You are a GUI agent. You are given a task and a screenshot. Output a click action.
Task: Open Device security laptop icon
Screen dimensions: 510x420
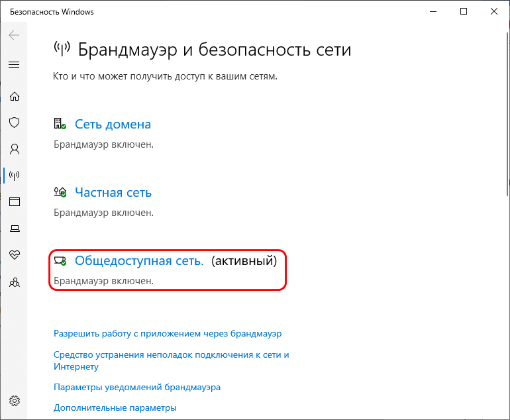(15, 229)
